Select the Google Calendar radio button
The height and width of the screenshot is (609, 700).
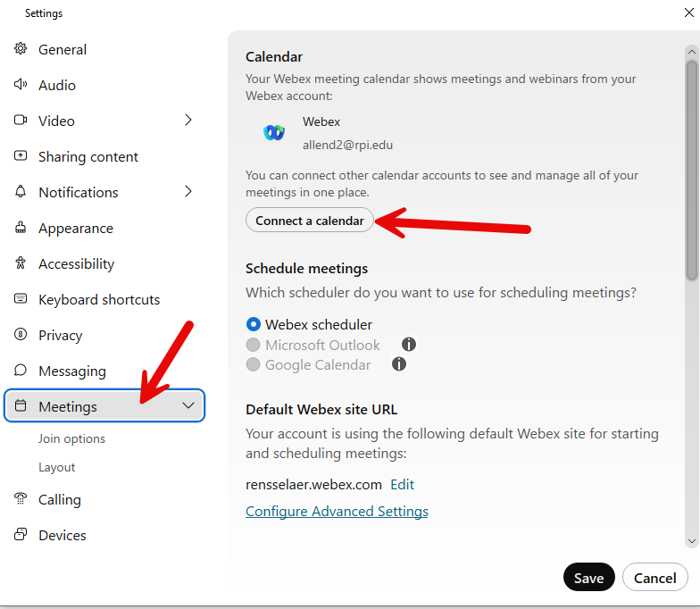[x=254, y=364]
